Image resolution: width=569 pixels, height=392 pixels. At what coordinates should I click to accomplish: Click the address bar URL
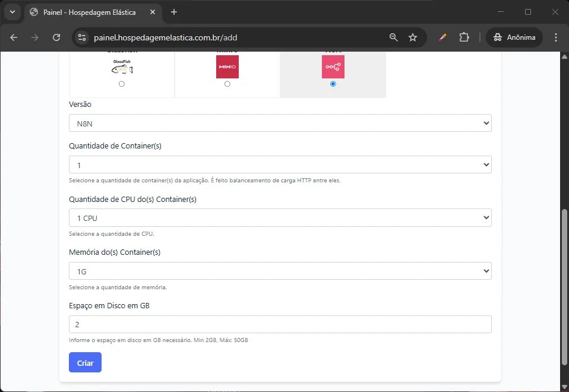(x=166, y=37)
